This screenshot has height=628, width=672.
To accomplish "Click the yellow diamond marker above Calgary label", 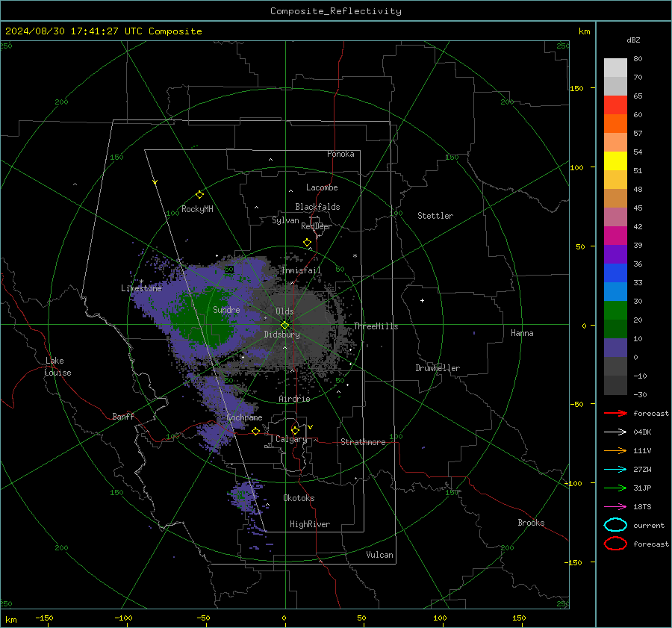I will (x=295, y=430).
